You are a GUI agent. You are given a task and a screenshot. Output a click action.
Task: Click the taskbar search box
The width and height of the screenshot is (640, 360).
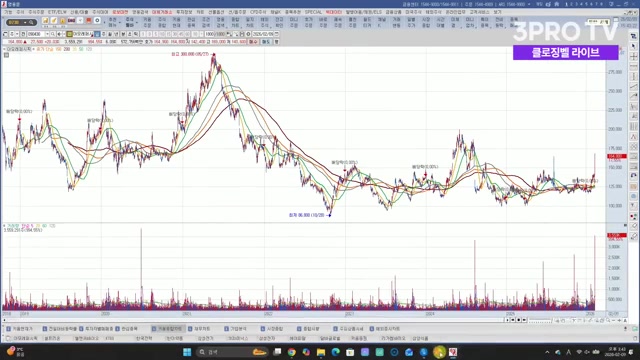(232, 352)
